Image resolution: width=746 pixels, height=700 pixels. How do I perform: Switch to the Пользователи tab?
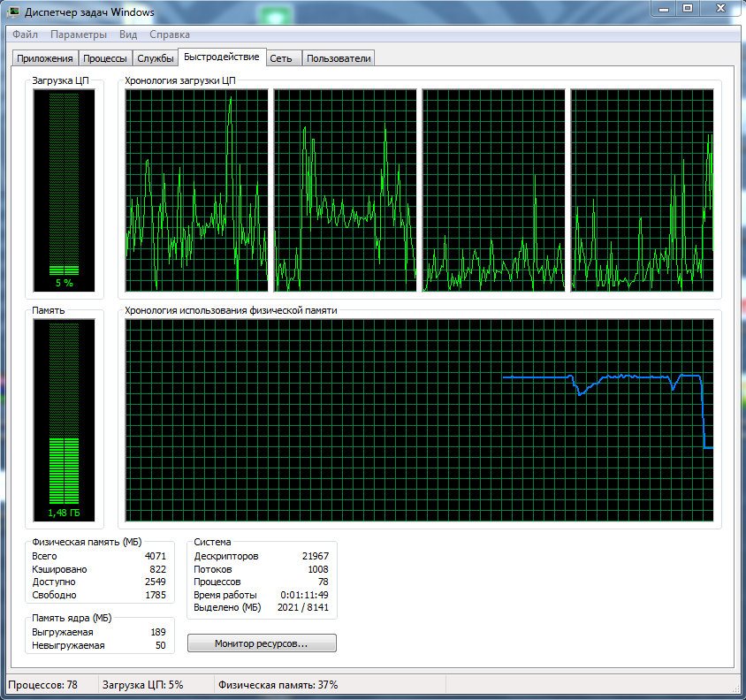(x=339, y=58)
